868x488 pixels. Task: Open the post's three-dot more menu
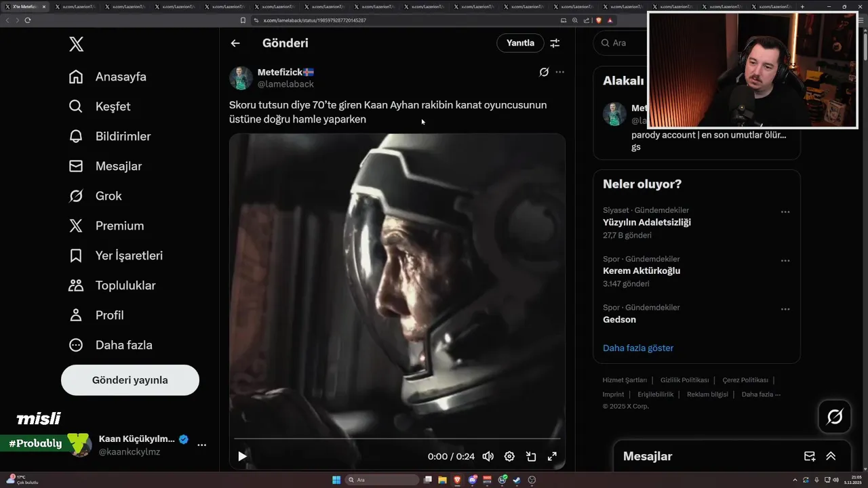pos(559,72)
